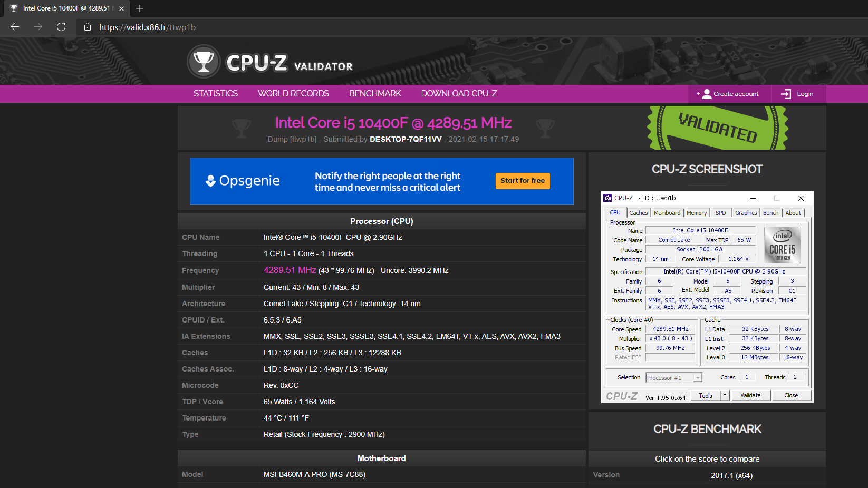Go to DOWNLOAD CPU-Z

click(459, 94)
